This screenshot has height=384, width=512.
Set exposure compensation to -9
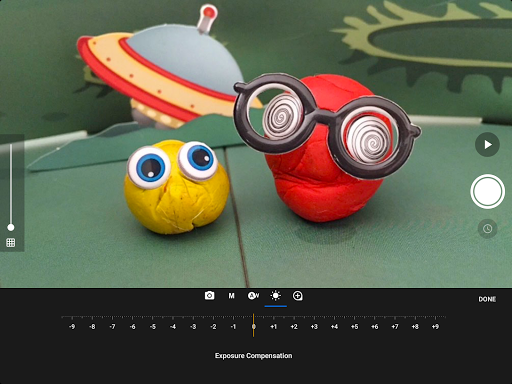click(72, 327)
